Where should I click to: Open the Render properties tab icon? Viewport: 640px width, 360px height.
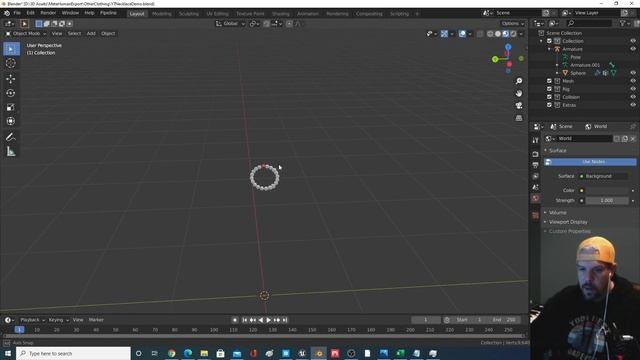pos(536,154)
